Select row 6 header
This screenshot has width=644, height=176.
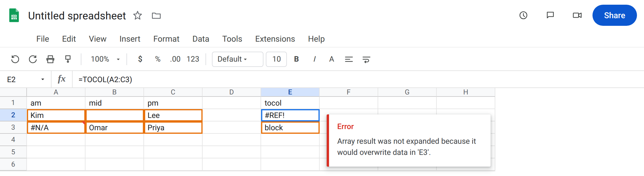click(x=13, y=164)
